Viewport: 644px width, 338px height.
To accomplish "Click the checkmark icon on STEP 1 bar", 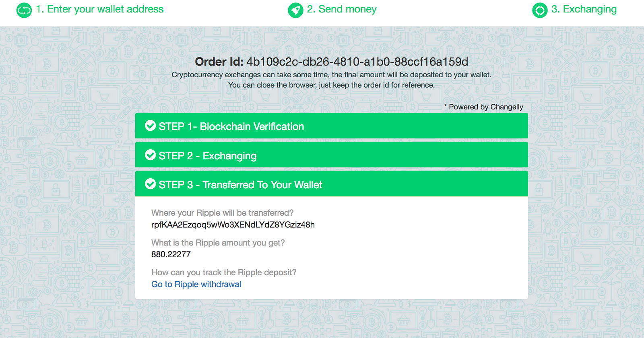I will coord(150,126).
